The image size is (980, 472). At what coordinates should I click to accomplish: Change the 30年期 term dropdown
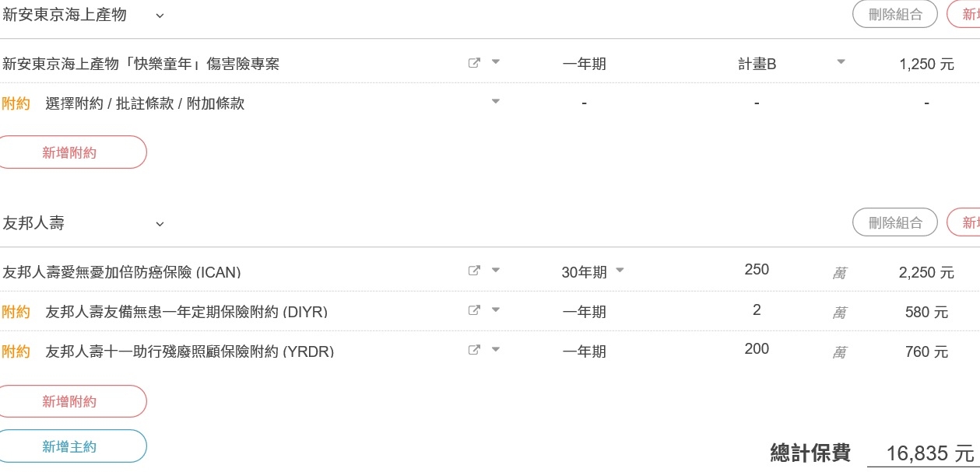click(593, 272)
